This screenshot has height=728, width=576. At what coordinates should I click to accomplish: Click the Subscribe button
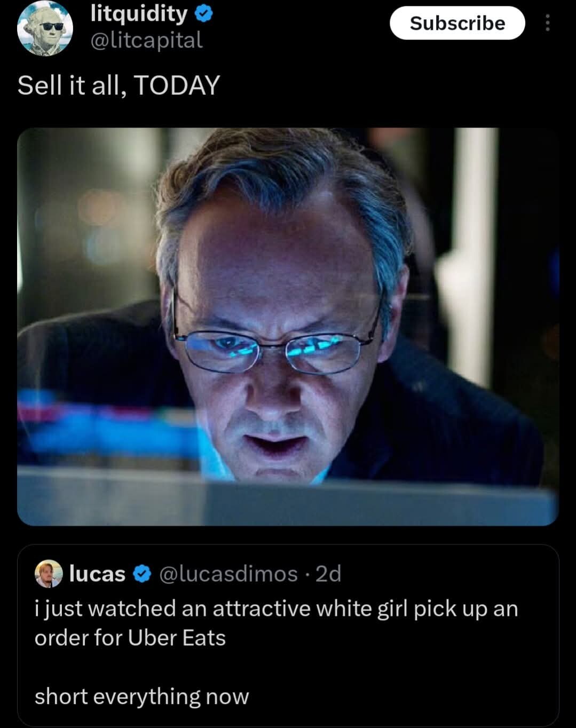pyautogui.click(x=457, y=23)
